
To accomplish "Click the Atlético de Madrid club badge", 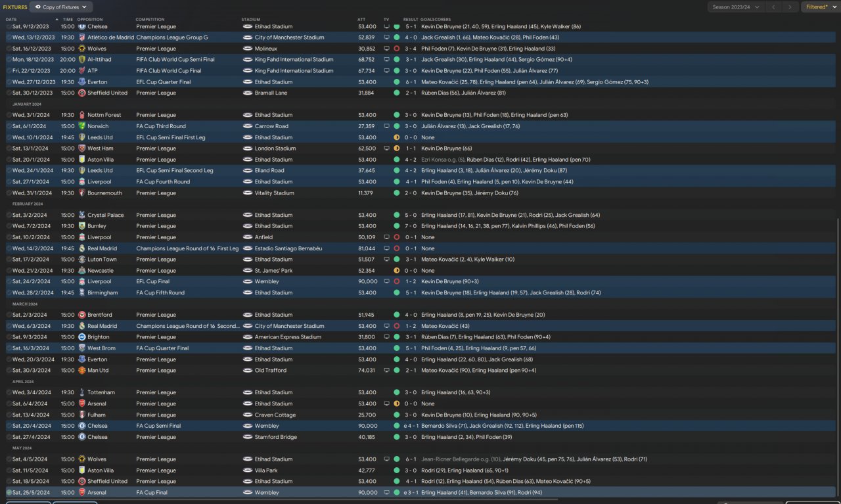I will [x=81, y=37].
